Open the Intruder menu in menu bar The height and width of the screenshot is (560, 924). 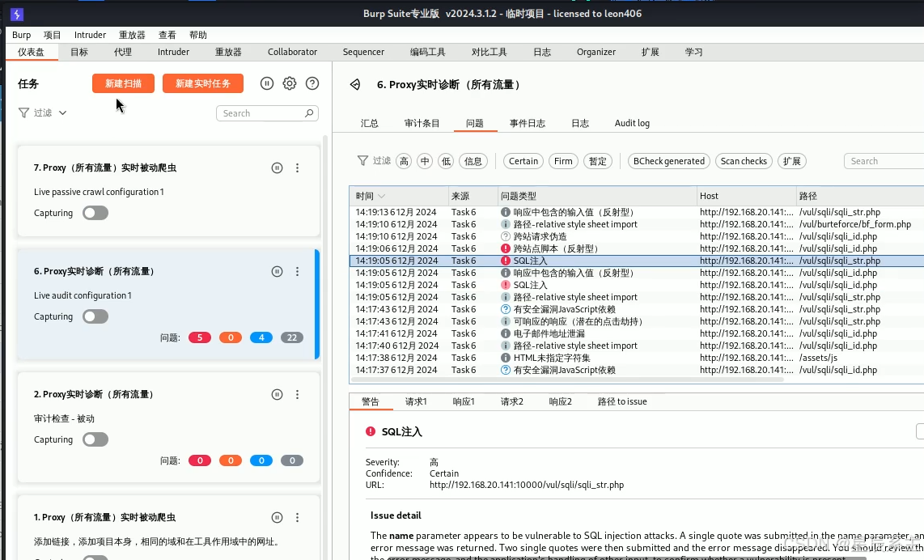[90, 35]
